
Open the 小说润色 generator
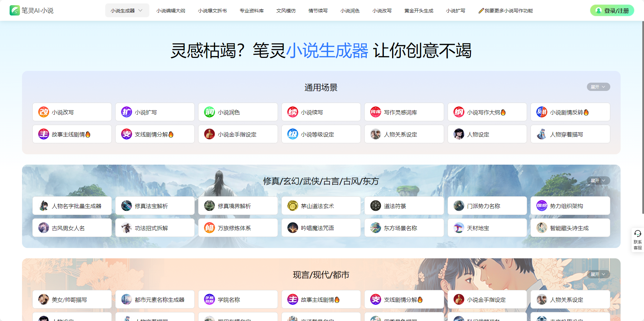point(238,112)
